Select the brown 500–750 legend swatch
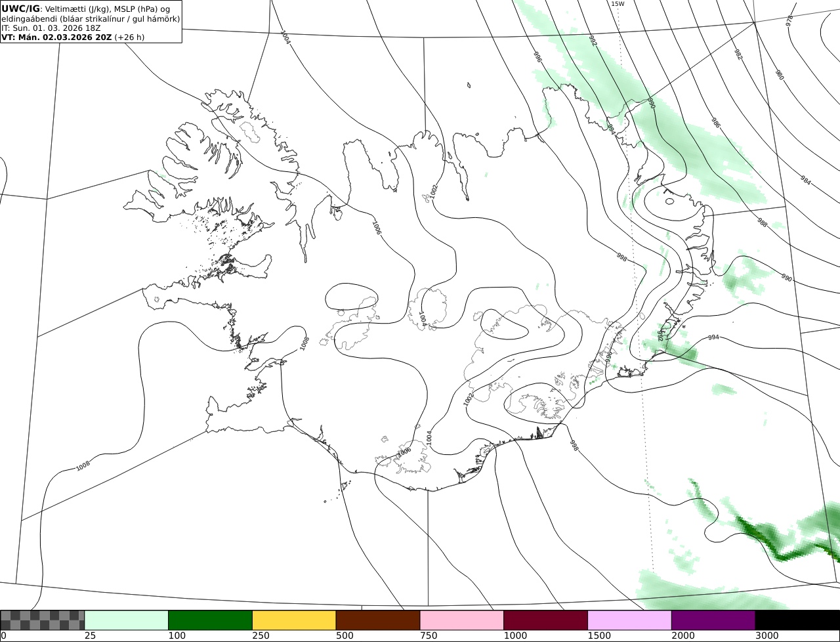 click(x=378, y=620)
